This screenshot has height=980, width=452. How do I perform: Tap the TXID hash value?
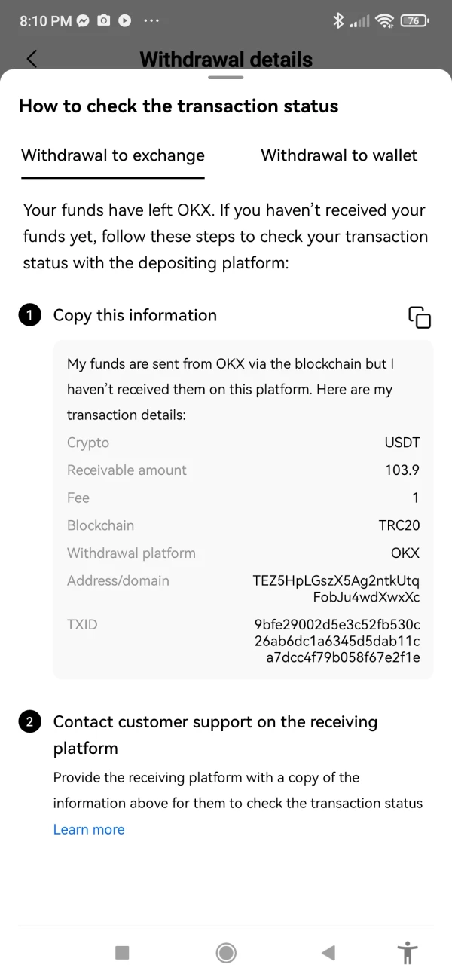point(337,641)
